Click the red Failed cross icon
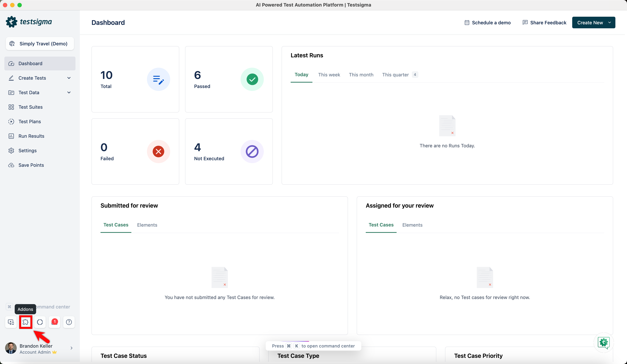Image resolution: width=627 pixels, height=364 pixels. tap(158, 152)
